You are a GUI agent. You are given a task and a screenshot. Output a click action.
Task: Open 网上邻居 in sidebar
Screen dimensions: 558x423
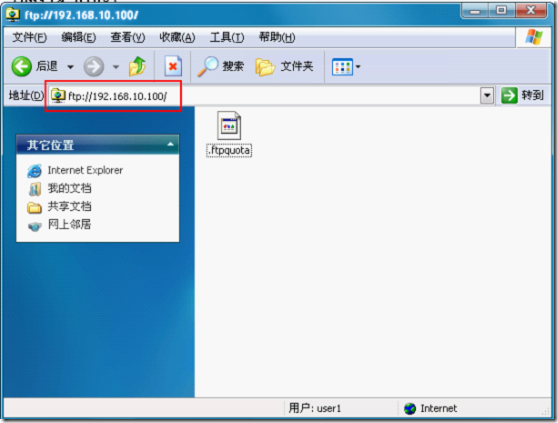(70, 224)
